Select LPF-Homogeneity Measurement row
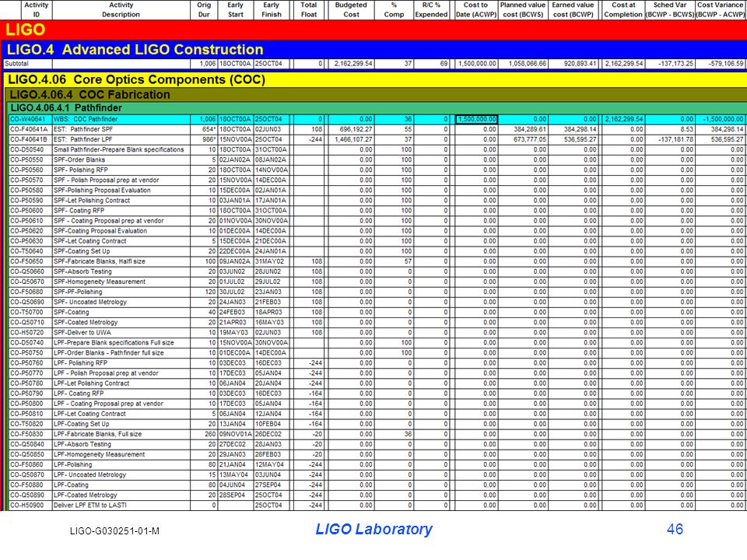 point(378,454)
